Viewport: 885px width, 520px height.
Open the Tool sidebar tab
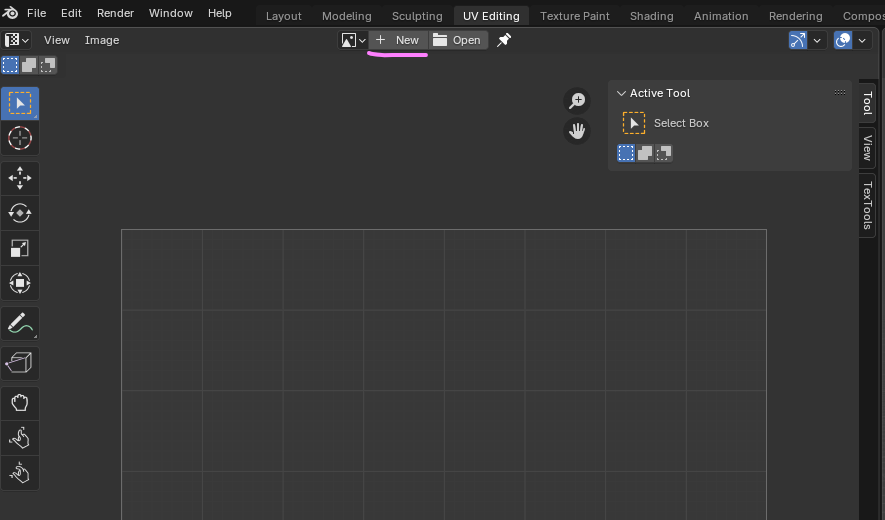click(868, 103)
